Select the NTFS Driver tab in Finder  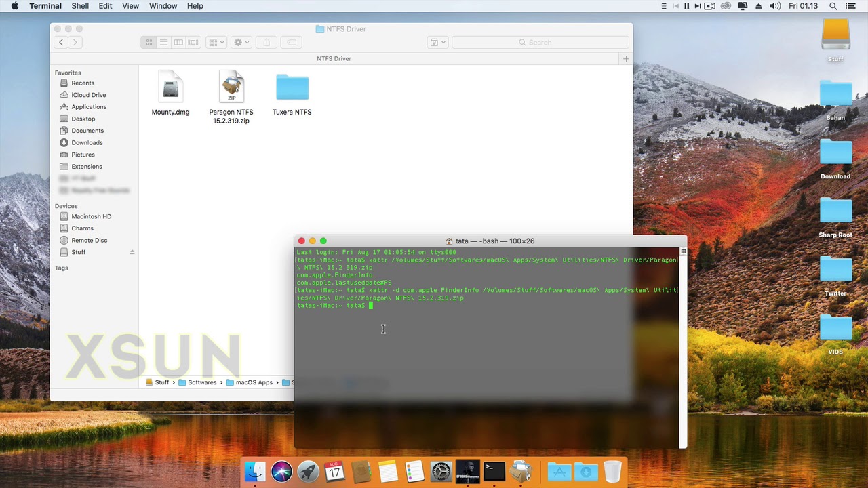tap(334, 59)
